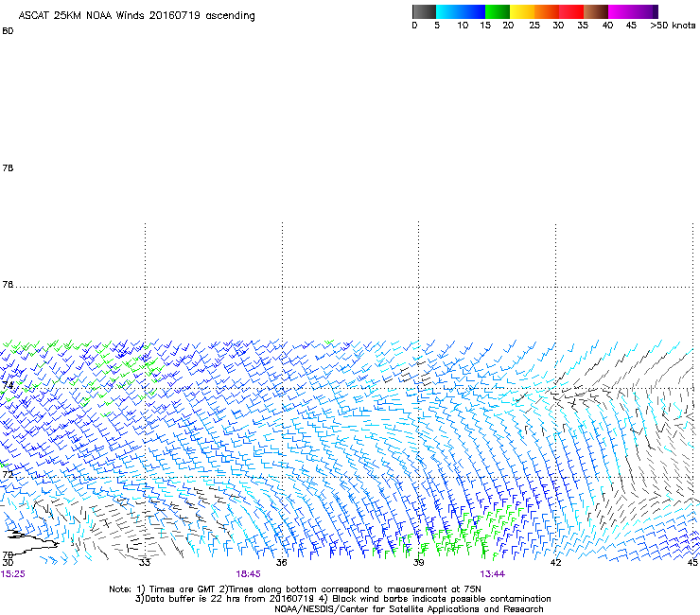This screenshot has height=615, width=700.
Task: Click the top latitude label '80'
Action: point(8,31)
